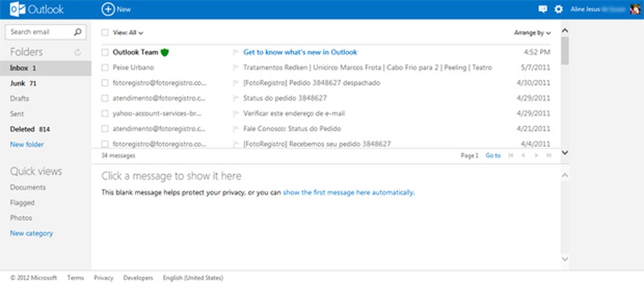Open the Arrange by dropdown
Image resolution: width=644 pixels, height=283 pixels.
click(532, 33)
